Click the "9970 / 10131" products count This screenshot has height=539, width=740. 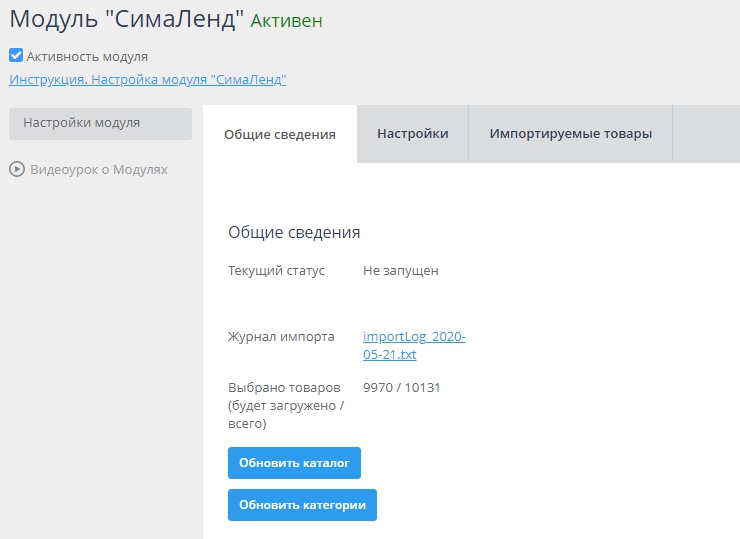(402, 387)
